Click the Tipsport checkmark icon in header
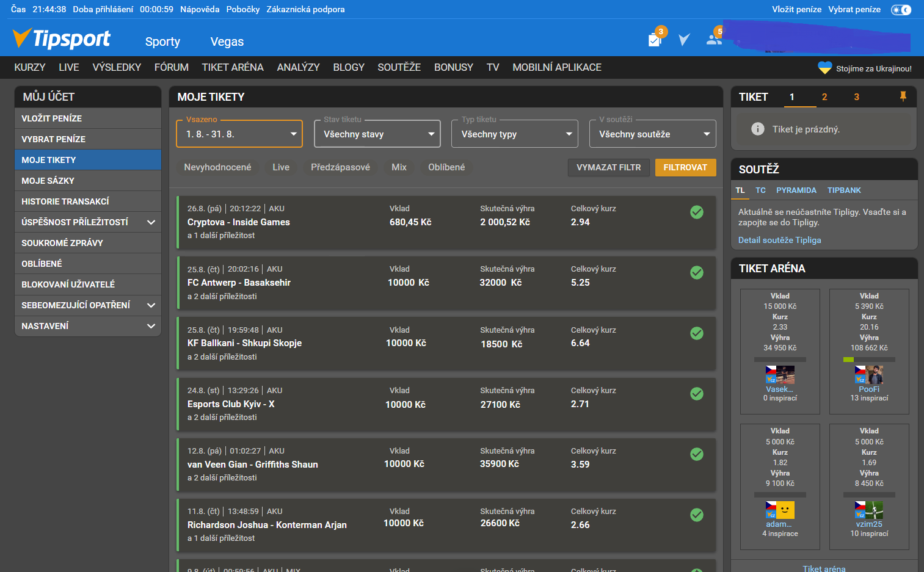Image resolution: width=924 pixels, height=572 pixels. [684, 40]
